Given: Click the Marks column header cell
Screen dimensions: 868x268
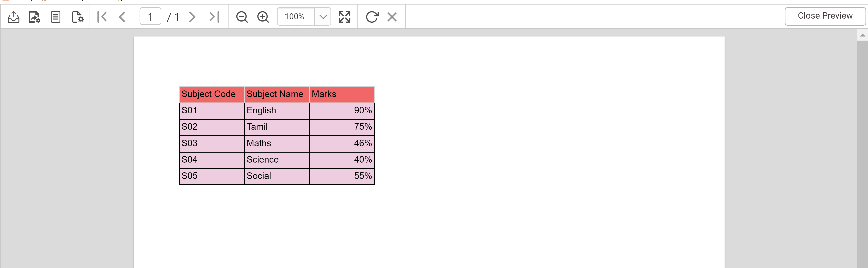Looking at the screenshot, I should point(342,94).
